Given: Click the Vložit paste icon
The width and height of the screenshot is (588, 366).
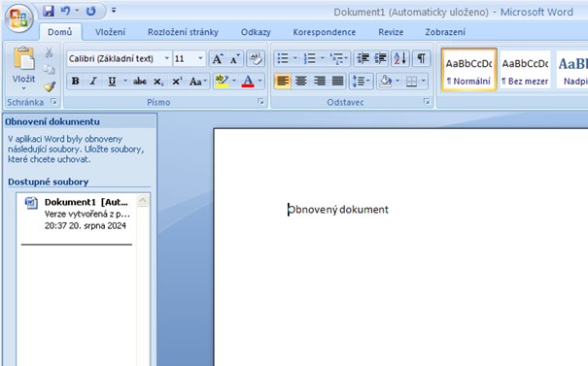Looking at the screenshot, I should (x=23, y=58).
